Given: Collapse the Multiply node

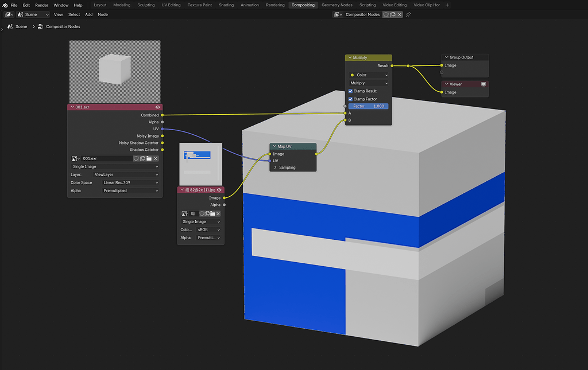Looking at the screenshot, I should [x=350, y=58].
